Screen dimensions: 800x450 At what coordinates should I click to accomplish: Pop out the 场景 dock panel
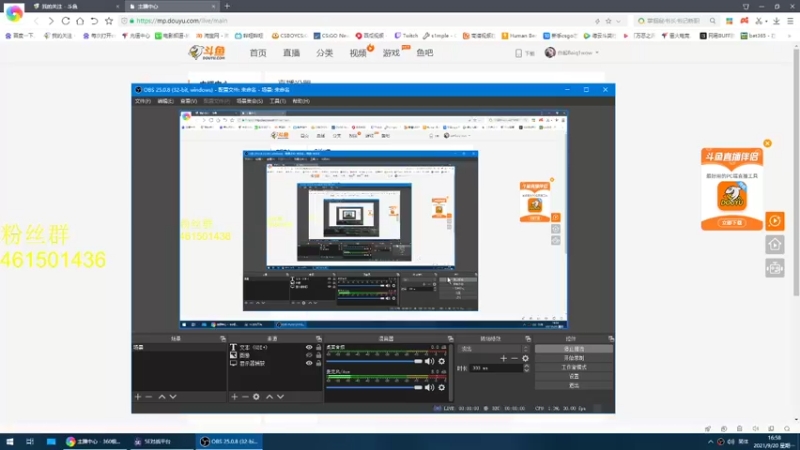point(223,338)
